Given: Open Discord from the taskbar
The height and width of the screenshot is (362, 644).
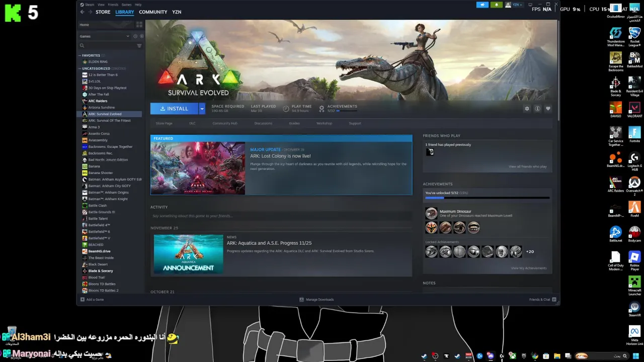Looking at the screenshot, I should click(491, 356).
